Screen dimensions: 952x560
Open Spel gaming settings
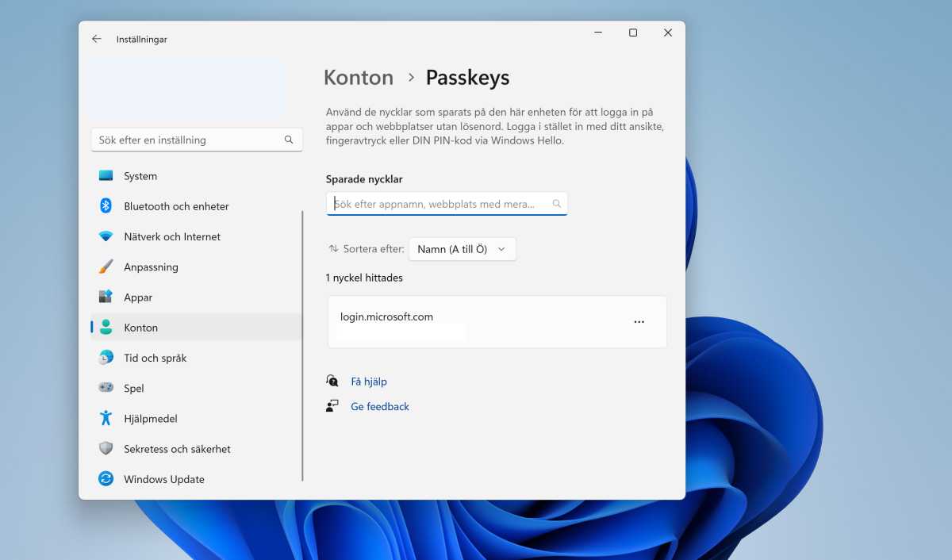[133, 388]
